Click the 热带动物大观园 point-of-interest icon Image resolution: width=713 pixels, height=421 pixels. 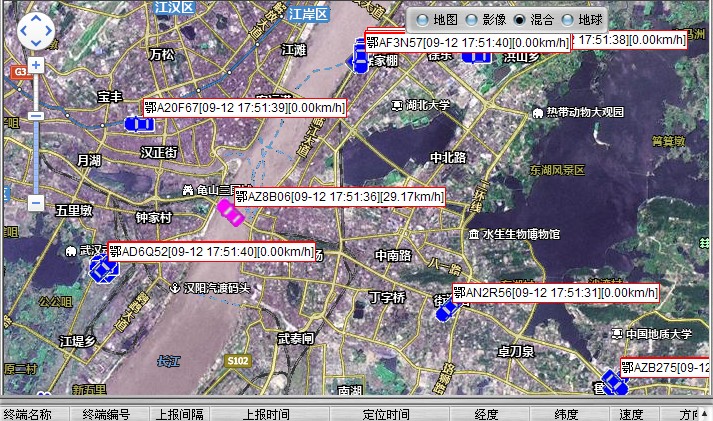click(538, 112)
